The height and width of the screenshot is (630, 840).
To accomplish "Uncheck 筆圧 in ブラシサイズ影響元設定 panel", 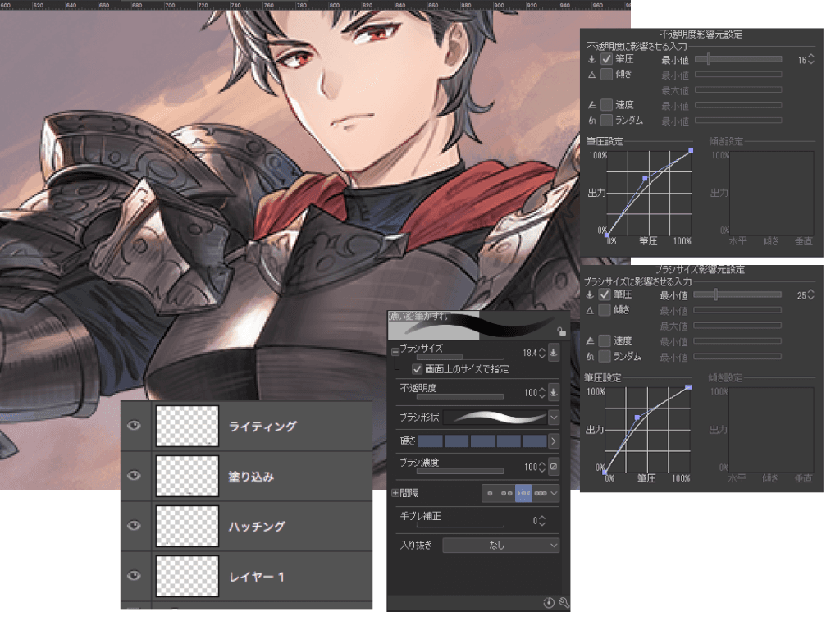I will click(x=605, y=294).
